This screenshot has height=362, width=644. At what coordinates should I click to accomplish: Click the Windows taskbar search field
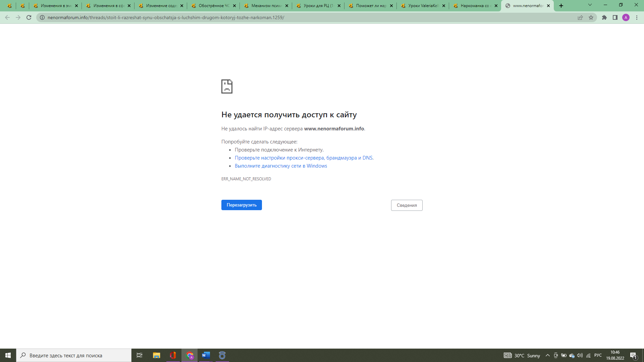[x=74, y=355]
